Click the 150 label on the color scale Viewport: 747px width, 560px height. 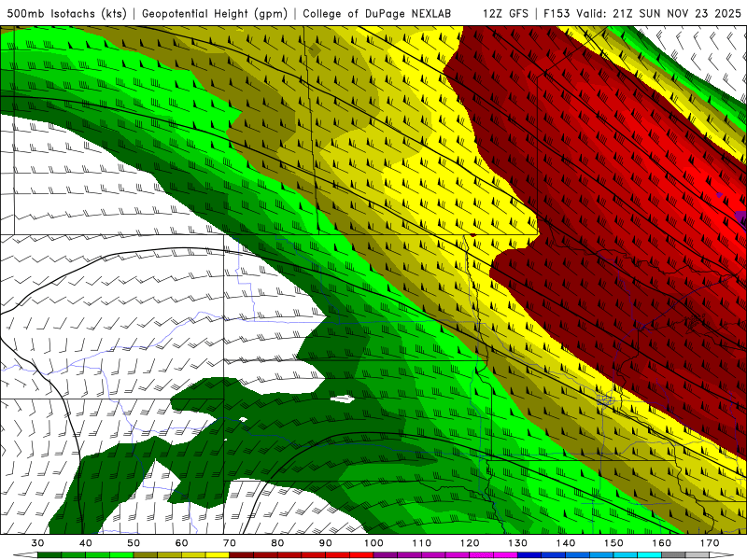pyautogui.click(x=614, y=543)
